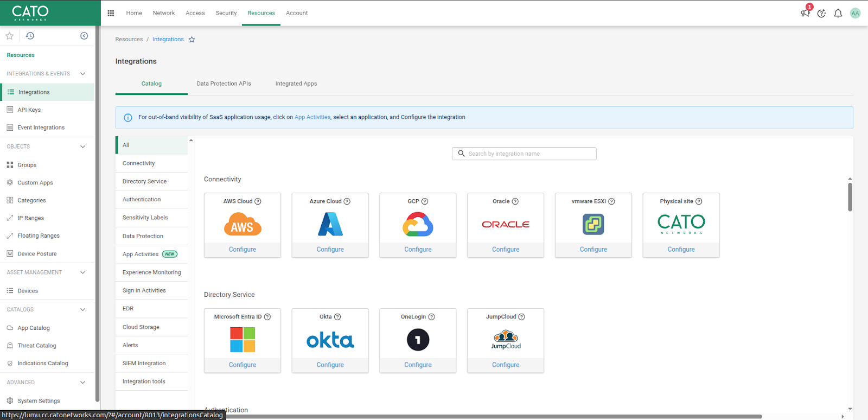Click the AWS Cloud help question mark
The height and width of the screenshot is (420, 868).
point(258,201)
